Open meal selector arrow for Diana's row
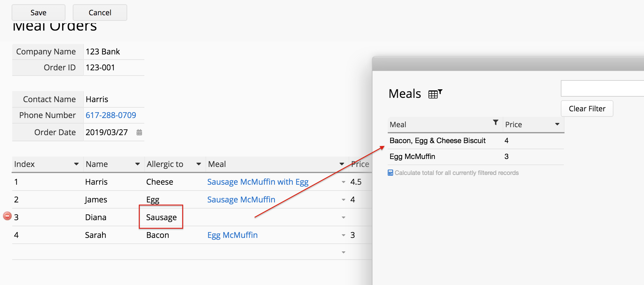644x285 pixels. (343, 217)
